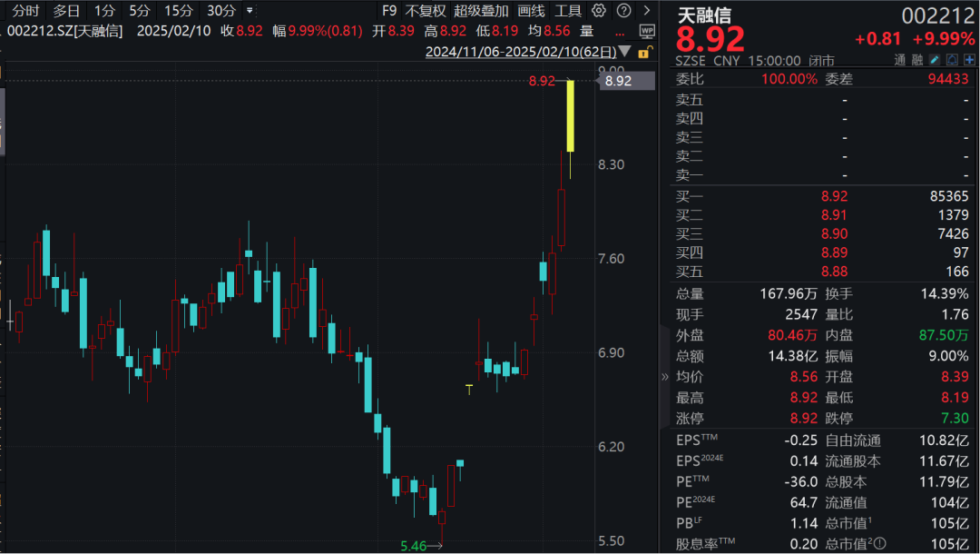Click the 委比 value 100.00%
Image resolution: width=980 pixels, height=554 pixels.
[789, 79]
